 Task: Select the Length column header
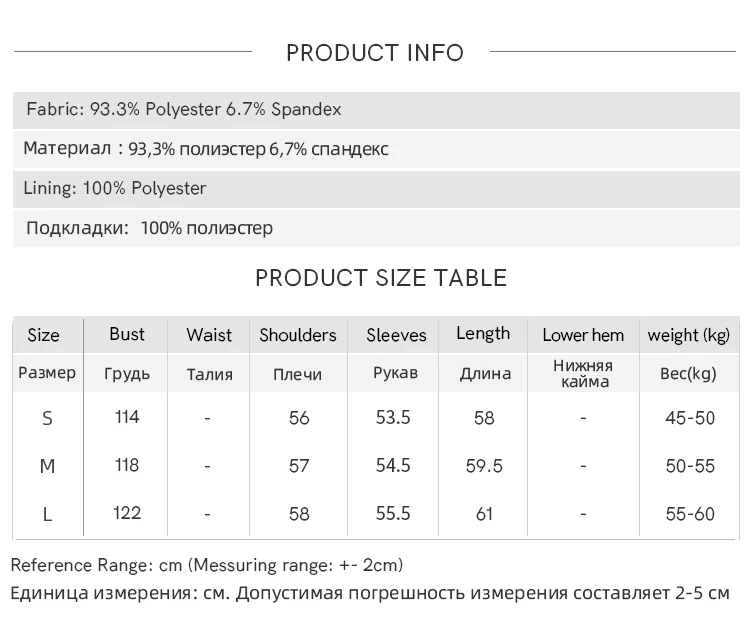tap(483, 334)
